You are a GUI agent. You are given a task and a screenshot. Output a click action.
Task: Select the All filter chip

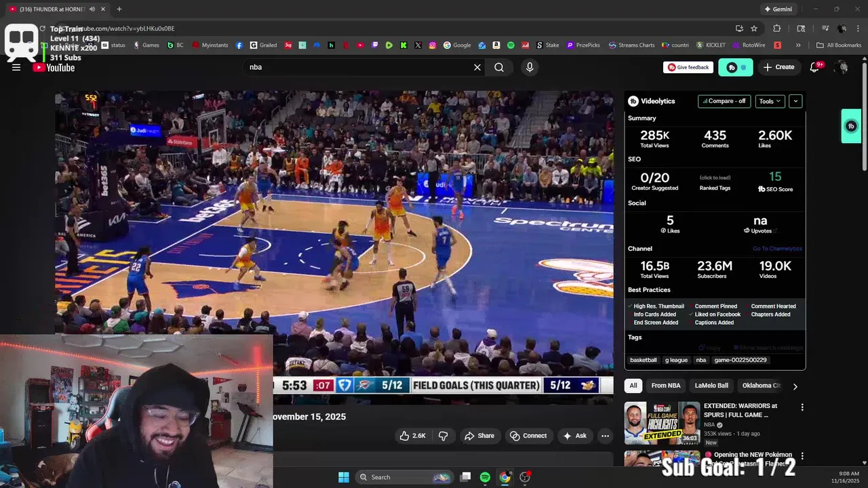tap(633, 386)
